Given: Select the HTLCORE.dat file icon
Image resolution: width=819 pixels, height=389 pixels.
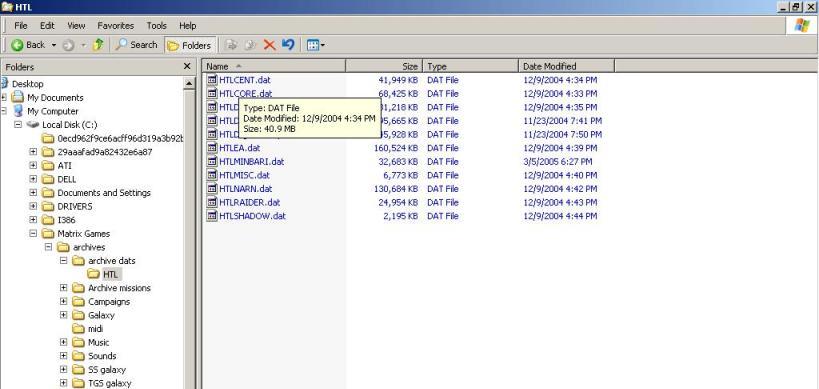Looking at the screenshot, I should tap(212, 93).
